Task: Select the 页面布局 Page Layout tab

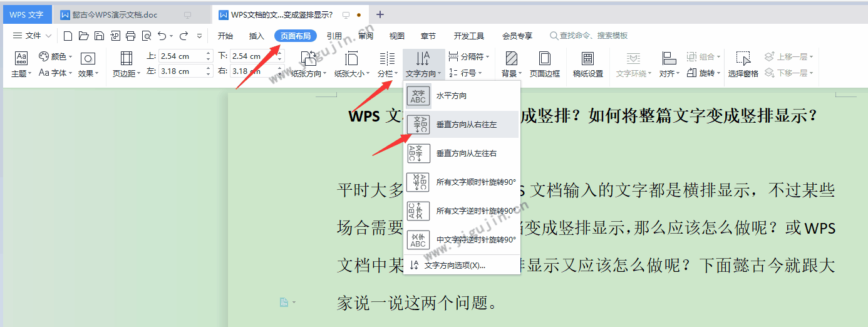Action: 296,36
